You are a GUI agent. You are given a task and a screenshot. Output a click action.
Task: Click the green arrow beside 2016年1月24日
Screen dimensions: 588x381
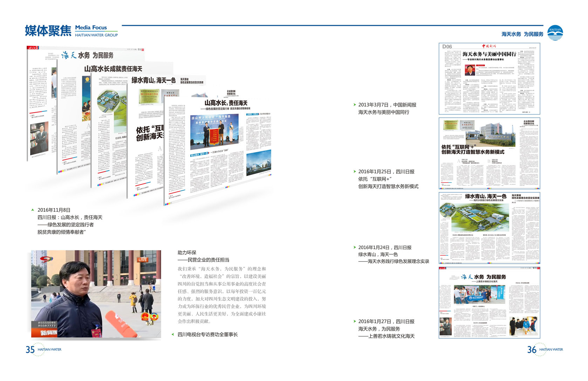click(355, 247)
